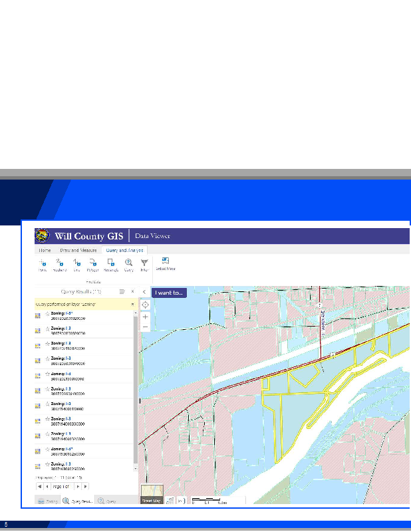Viewport: 411px width, 532px height.
Task: Switch basemap using the Street Map thumbnail
Action: point(152,495)
